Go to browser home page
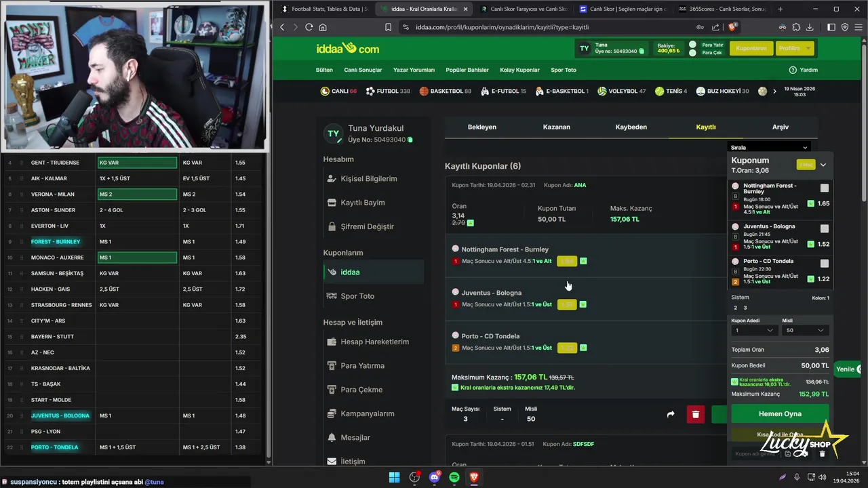The image size is (868, 488). 323,27
